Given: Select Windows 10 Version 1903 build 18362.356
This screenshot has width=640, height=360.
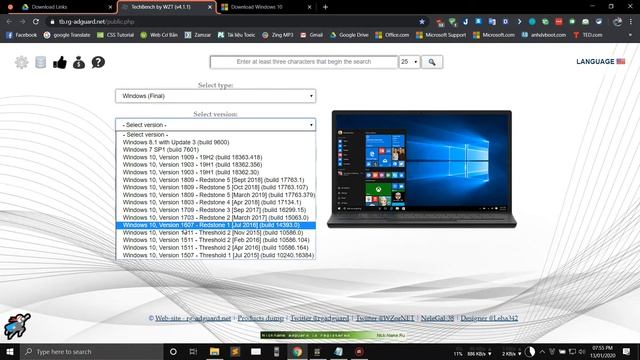Looking at the screenshot, I should (x=216, y=165).
